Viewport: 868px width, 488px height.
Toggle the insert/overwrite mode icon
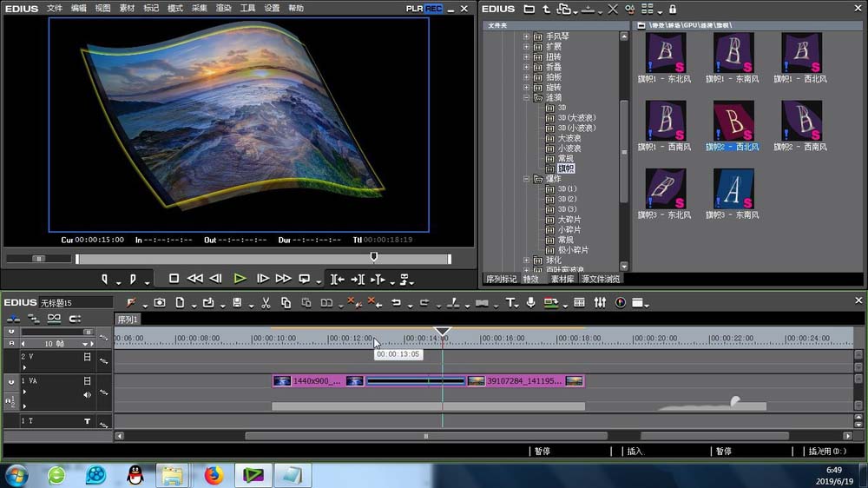tap(13, 319)
